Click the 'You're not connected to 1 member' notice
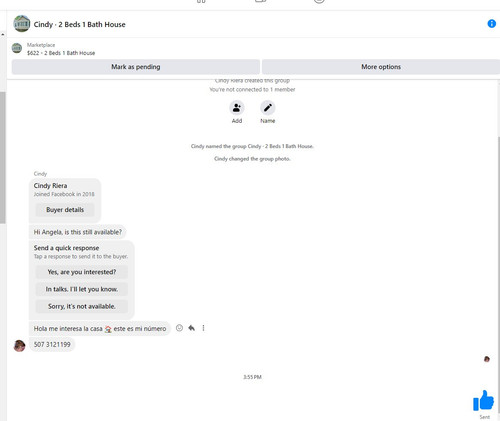Image resolution: width=500 pixels, height=421 pixels. pyautogui.click(x=252, y=89)
